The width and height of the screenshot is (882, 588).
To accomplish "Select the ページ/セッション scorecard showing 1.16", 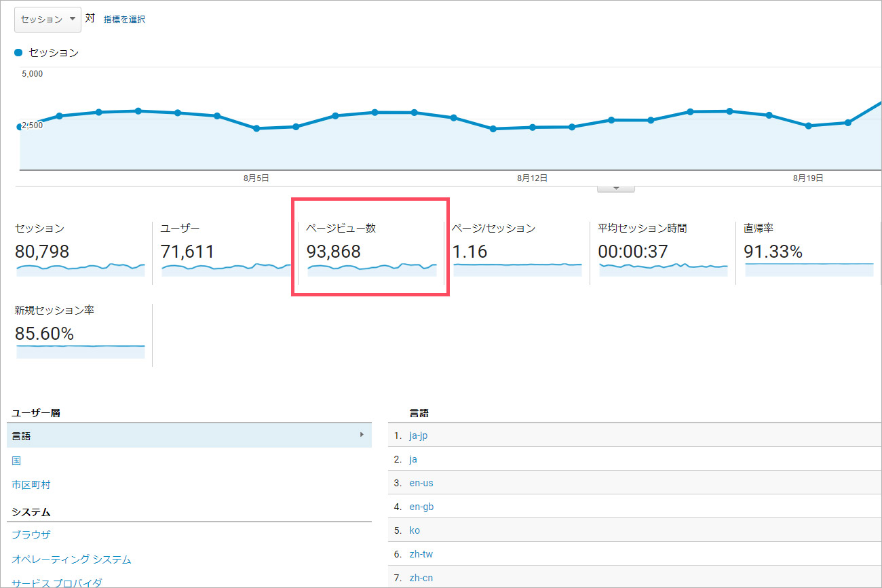I will (517, 250).
